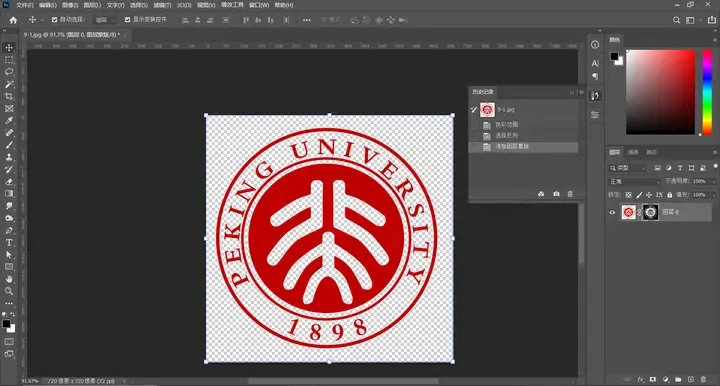This screenshot has height=386, width=720.
Task: Create new document from current state
Action: point(541,194)
